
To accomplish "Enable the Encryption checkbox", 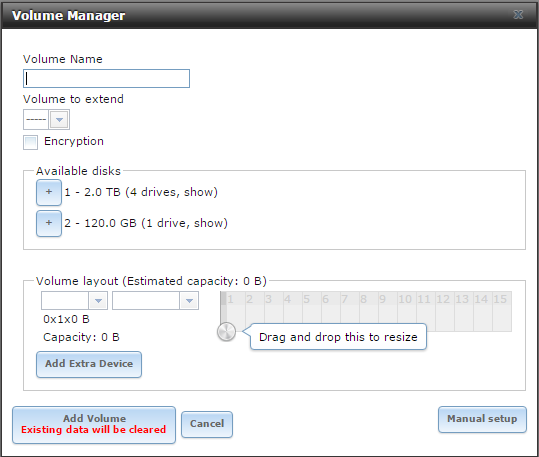I will click(31, 142).
